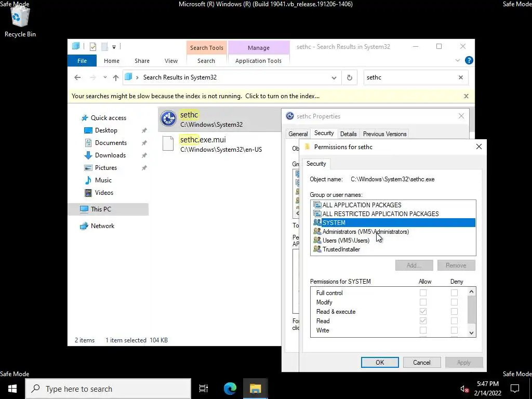The height and width of the screenshot is (399, 532).
Task: Switch to General tab in sethc Properties
Action: [x=298, y=134]
